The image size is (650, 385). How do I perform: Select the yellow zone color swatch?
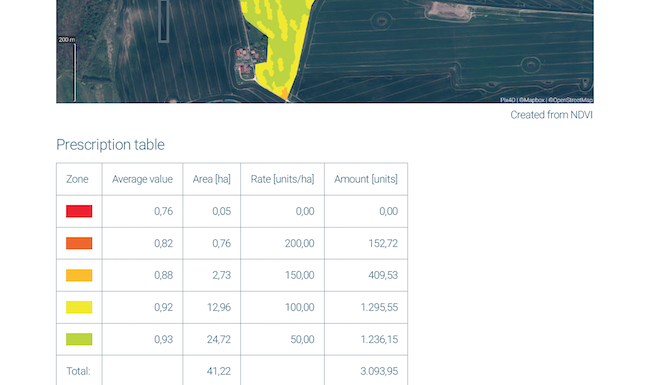79,307
